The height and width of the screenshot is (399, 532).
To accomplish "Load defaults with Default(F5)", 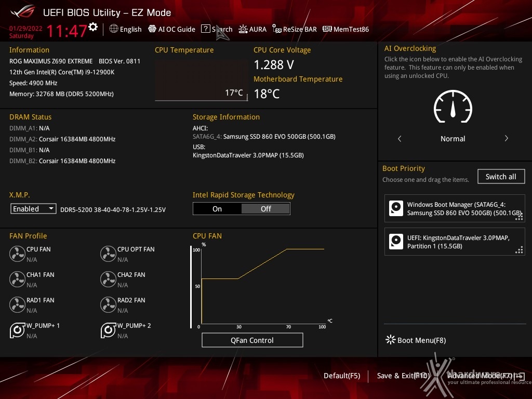I will tap(342, 376).
